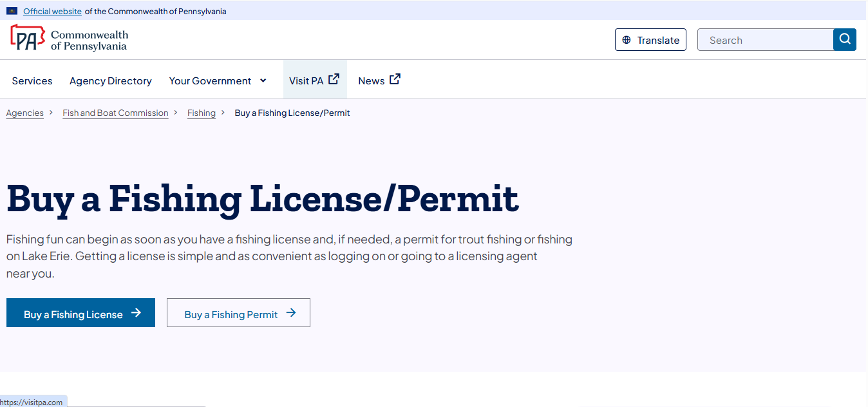This screenshot has width=868, height=407.
Task: Click the magnifier search button
Action: [x=845, y=39]
